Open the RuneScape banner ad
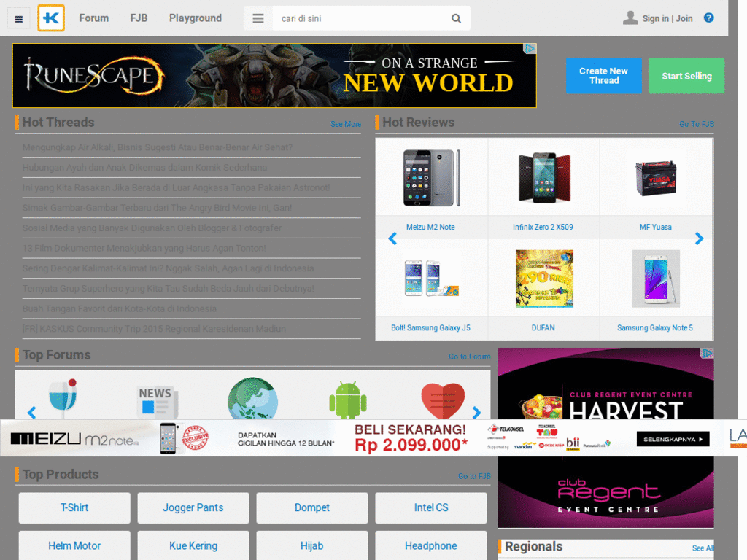The height and width of the screenshot is (560, 747). (x=274, y=76)
